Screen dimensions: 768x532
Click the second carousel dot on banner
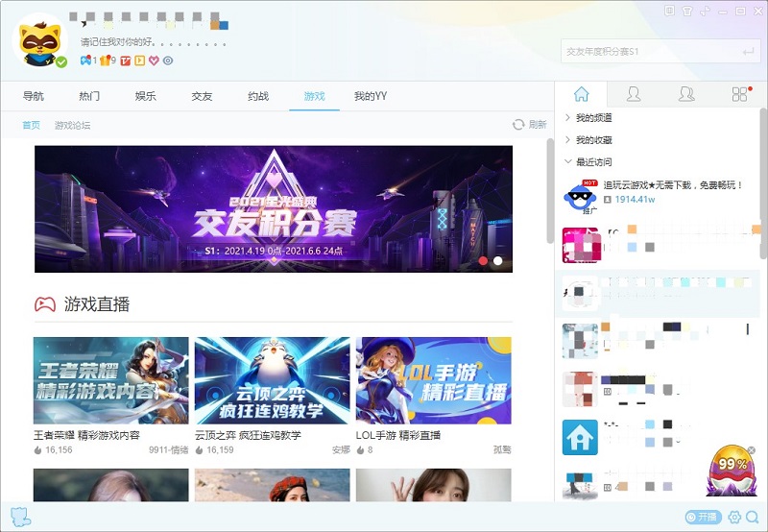pyautogui.click(x=497, y=260)
